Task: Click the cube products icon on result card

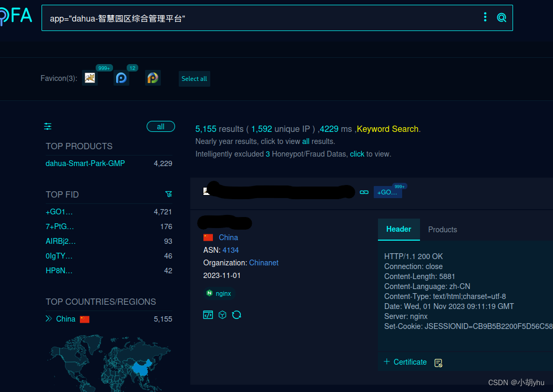Action: pos(222,314)
